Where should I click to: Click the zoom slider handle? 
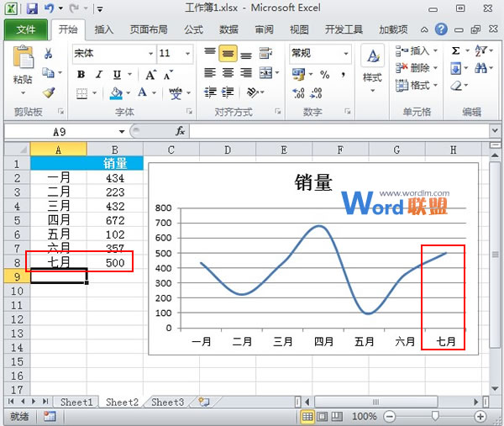click(435, 417)
